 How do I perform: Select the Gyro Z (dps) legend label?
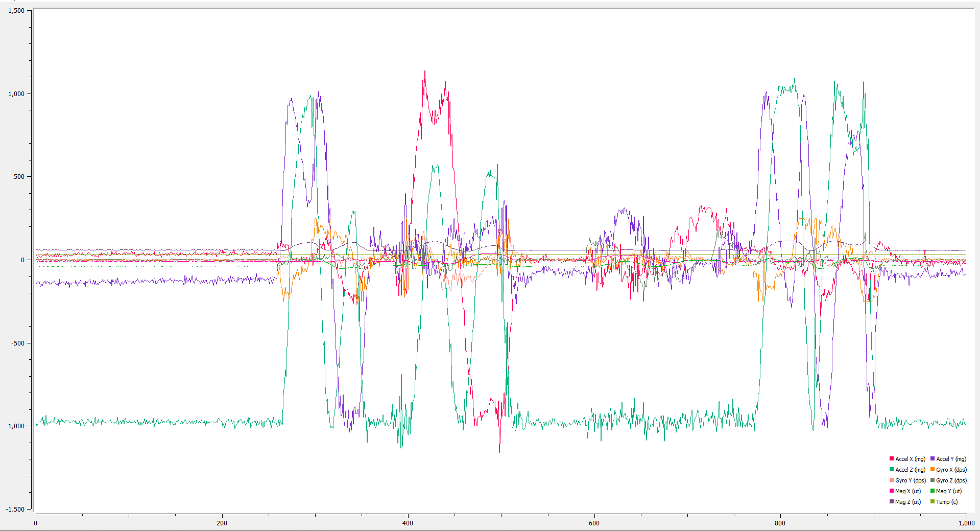click(951, 480)
